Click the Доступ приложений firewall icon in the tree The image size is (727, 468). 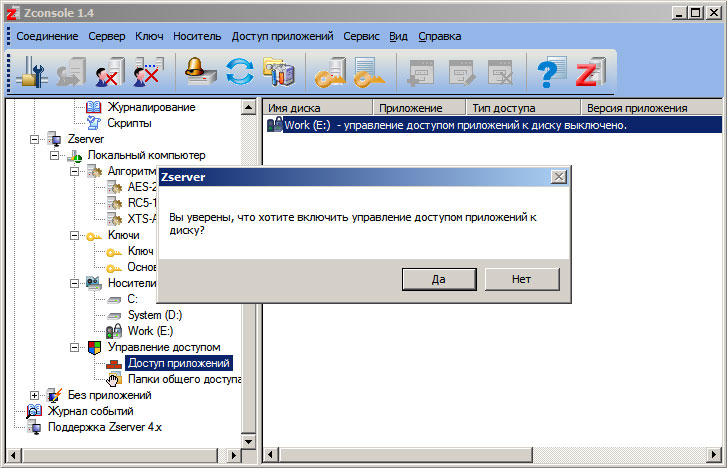114,363
